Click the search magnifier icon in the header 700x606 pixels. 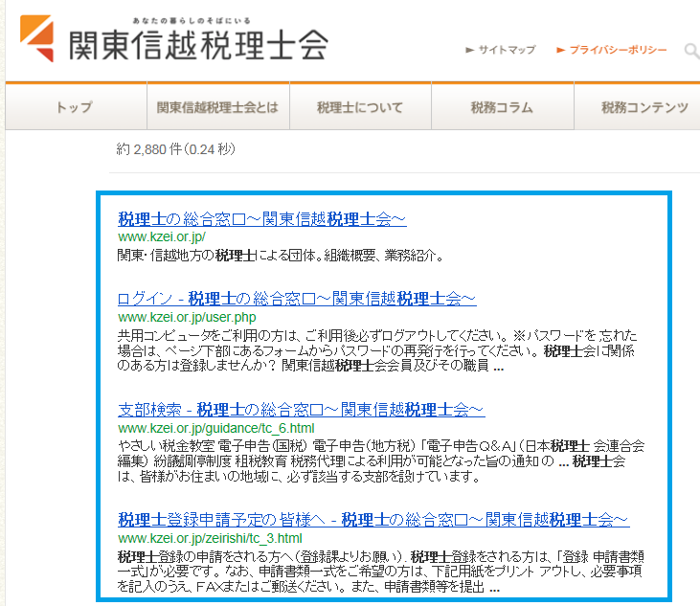[692, 51]
